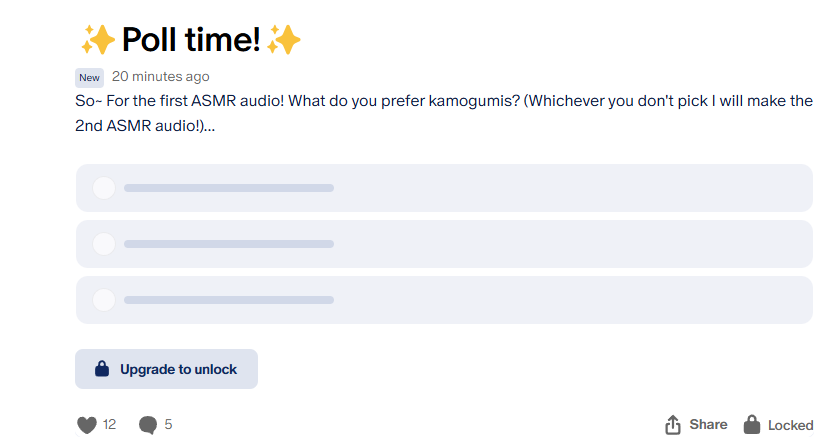This screenshot has height=442, width=829.
Task: Click the 12 likes count
Action: 110,425
